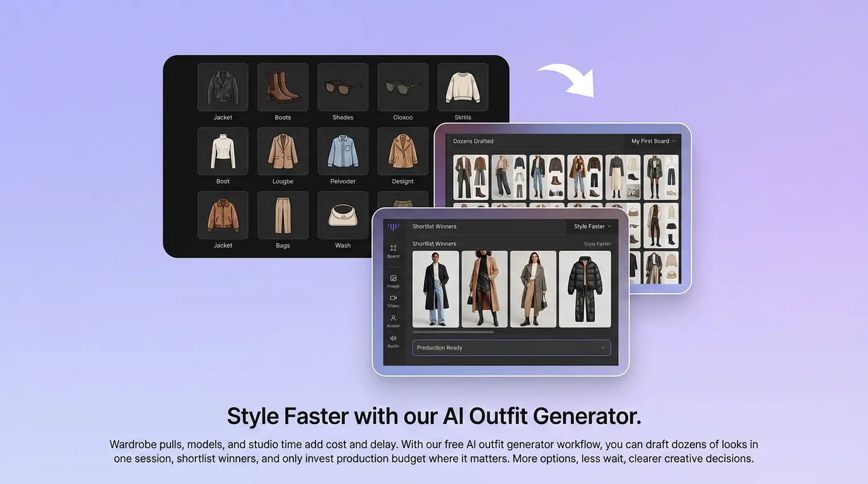
Task: Pick the cream sweater Sktiils tile
Action: [463, 87]
